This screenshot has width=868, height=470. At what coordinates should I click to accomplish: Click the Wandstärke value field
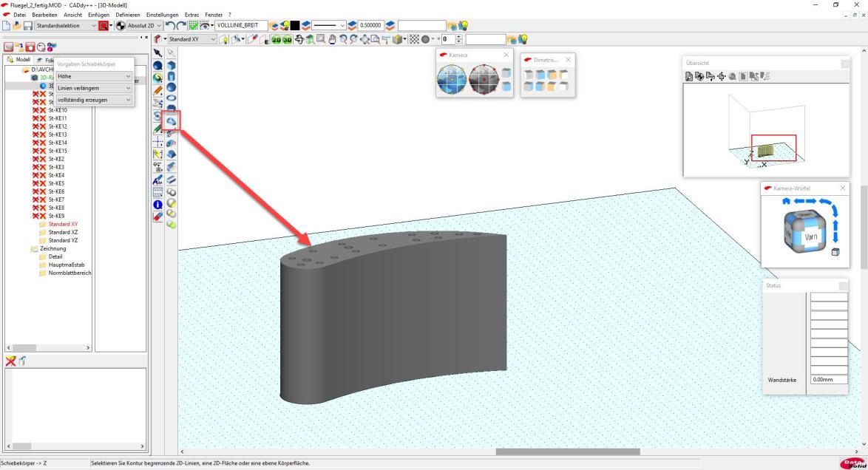828,380
